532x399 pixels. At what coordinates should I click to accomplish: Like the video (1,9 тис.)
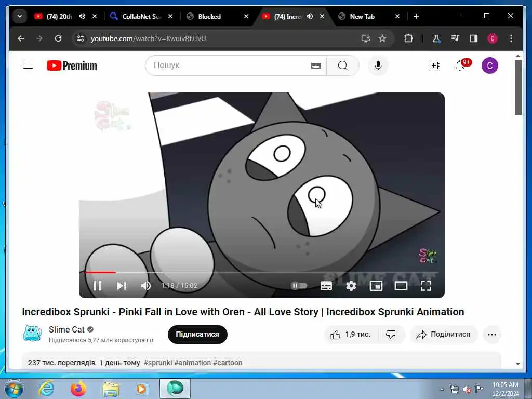[x=352, y=335]
